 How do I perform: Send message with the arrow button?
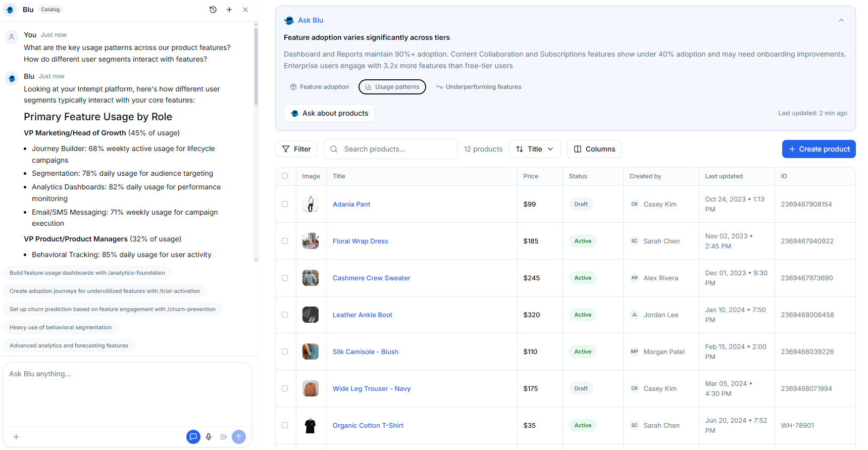point(239,437)
